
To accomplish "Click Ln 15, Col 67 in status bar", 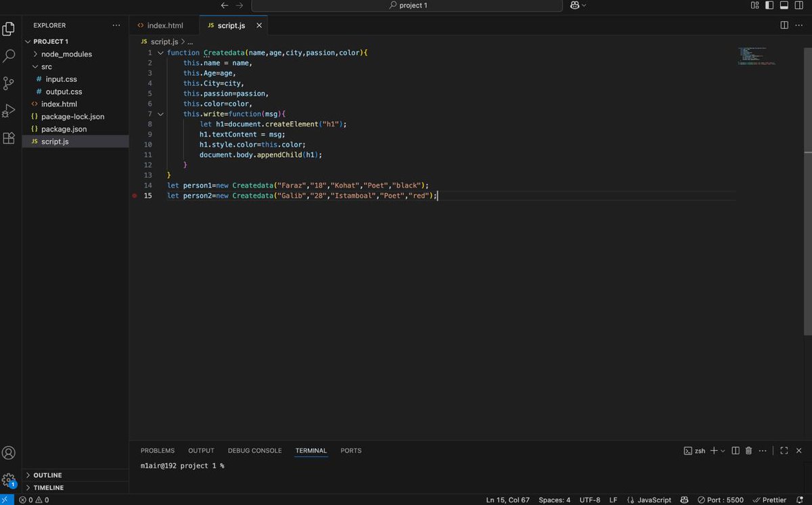I will point(507,500).
